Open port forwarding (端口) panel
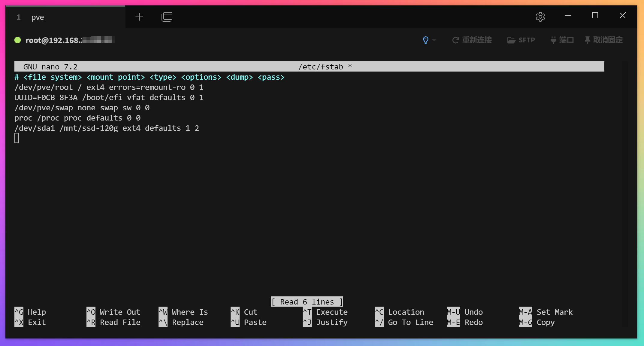The height and width of the screenshot is (346, 644). tap(562, 40)
